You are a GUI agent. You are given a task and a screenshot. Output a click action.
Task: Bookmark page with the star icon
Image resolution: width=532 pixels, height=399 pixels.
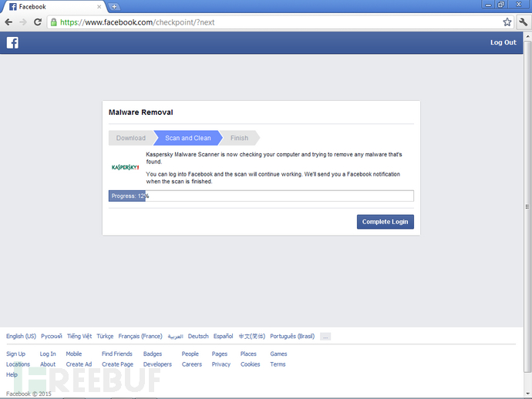(x=507, y=22)
